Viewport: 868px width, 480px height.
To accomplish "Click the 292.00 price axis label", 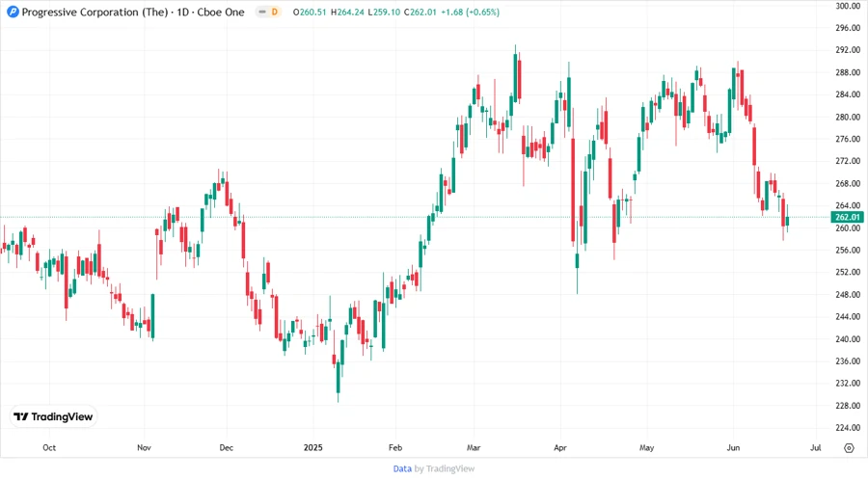I will pyautogui.click(x=848, y=50).
